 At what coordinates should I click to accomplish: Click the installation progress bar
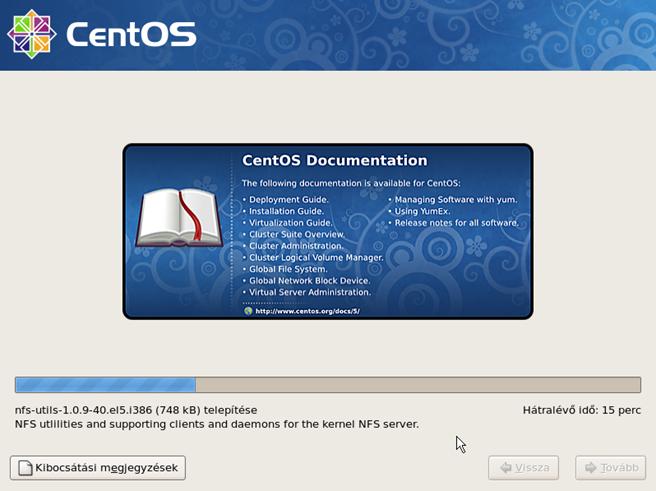(x=327, y=385)
